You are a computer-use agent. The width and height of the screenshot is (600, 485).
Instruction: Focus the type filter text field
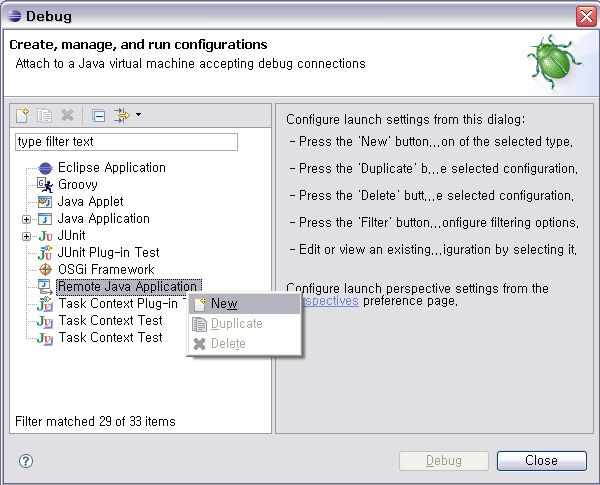pos(126,142)
